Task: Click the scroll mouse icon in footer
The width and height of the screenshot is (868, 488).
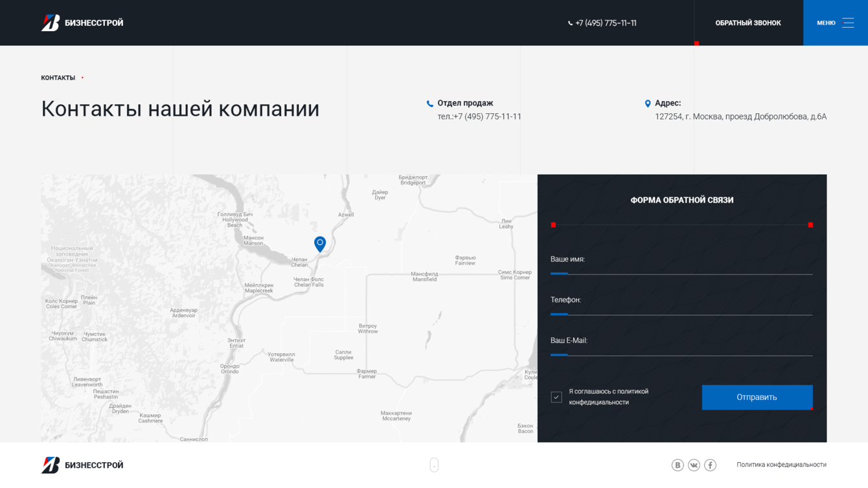Action: (x=434, y=465)
